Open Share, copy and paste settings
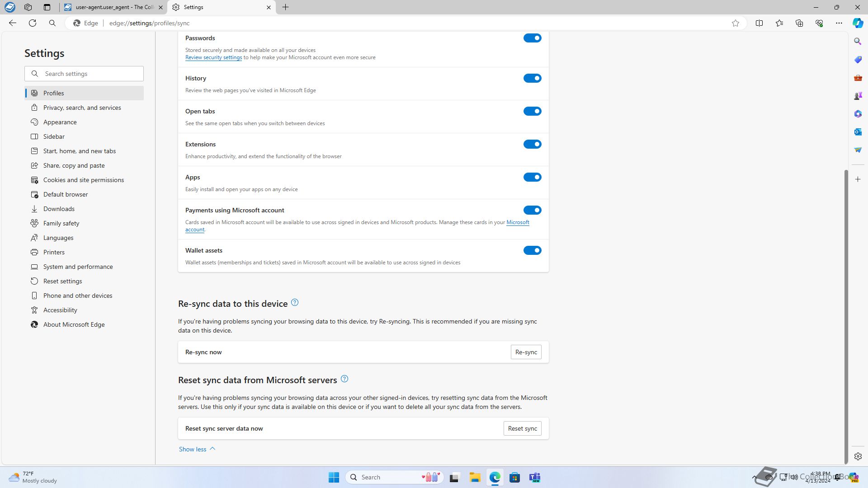Viewport: 868px width, 488px height. pos(84,166)
